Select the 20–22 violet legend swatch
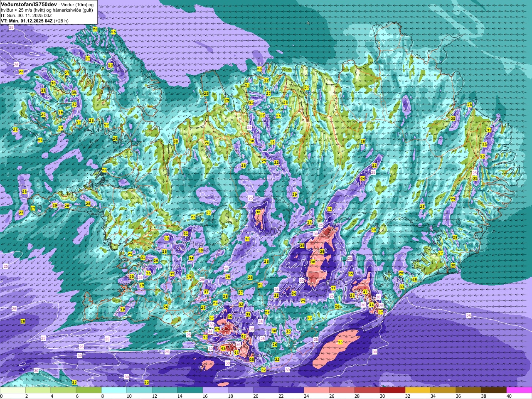 pos(266,390)
